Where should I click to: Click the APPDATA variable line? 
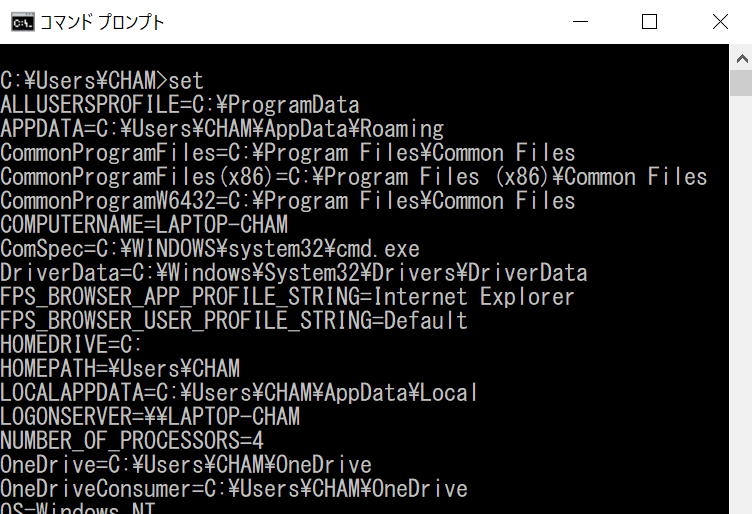coord(222,129)
